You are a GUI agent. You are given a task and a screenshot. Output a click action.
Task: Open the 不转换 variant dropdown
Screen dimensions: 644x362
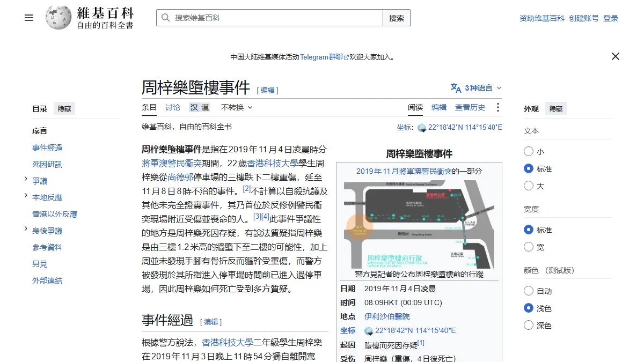237,107
